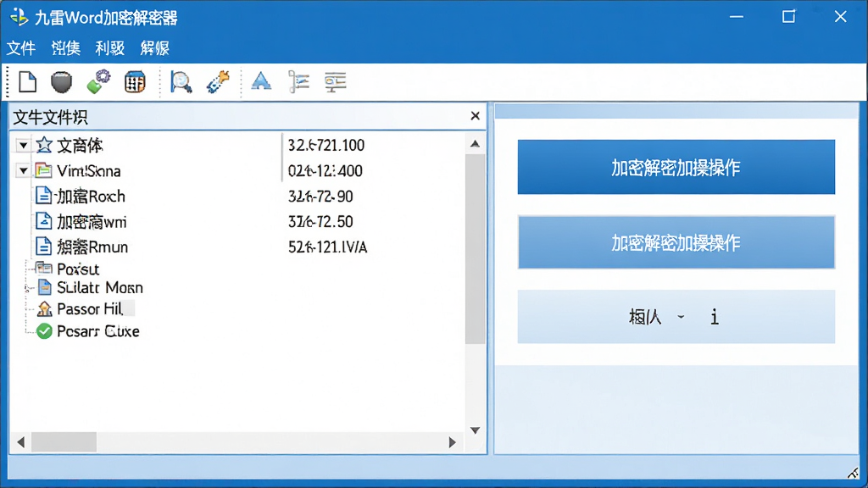Click the file tree scrollbar down arrow

pos(475,430)
